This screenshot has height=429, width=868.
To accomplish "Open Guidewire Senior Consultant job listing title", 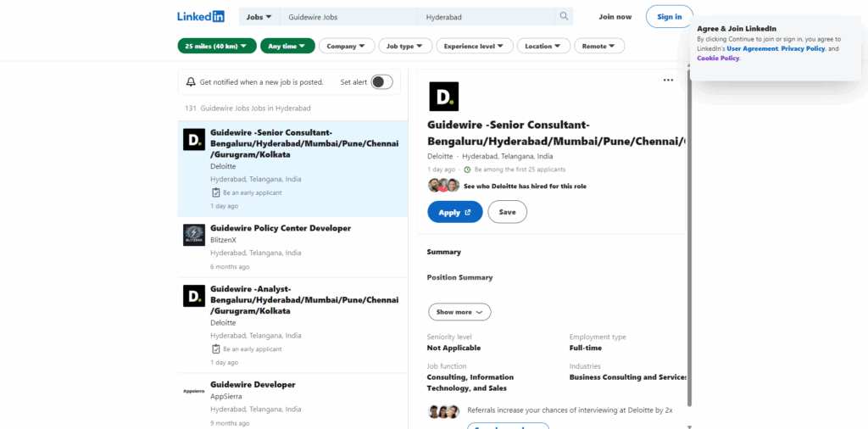I will [304, 143].
